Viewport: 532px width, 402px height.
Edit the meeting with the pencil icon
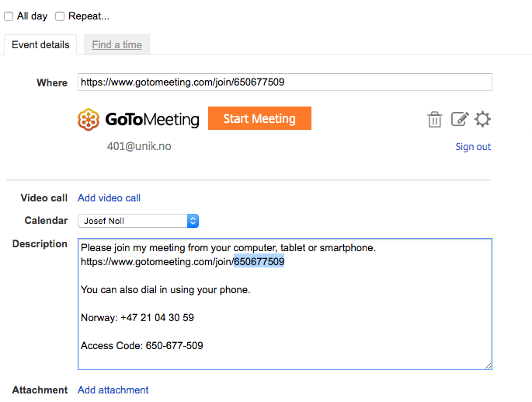(x=460, y=119)
